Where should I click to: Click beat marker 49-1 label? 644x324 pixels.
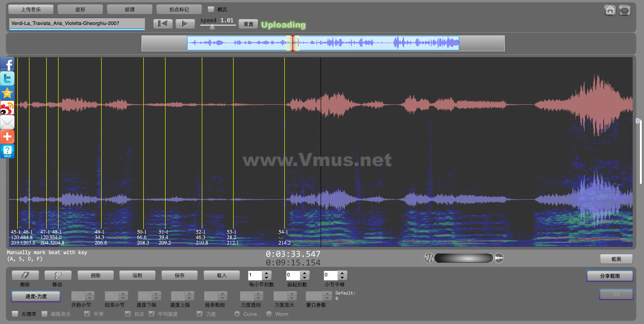99,232
